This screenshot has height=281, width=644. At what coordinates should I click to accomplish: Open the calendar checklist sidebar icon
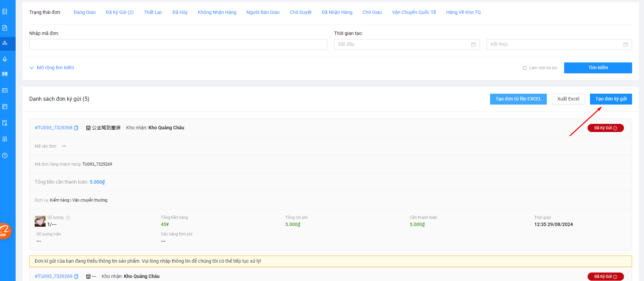pos(5,90)
